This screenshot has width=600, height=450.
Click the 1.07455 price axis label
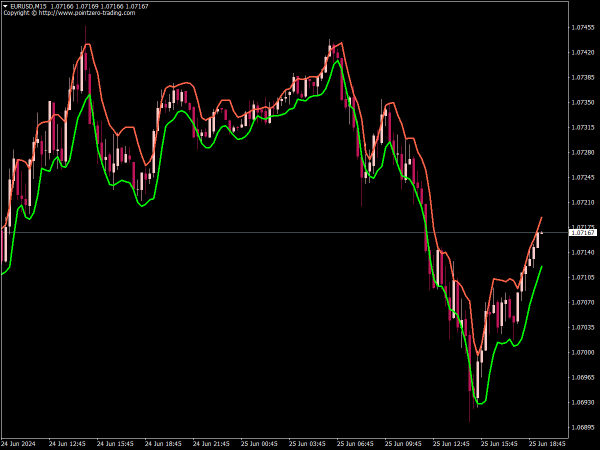click(x=583, y=28)
